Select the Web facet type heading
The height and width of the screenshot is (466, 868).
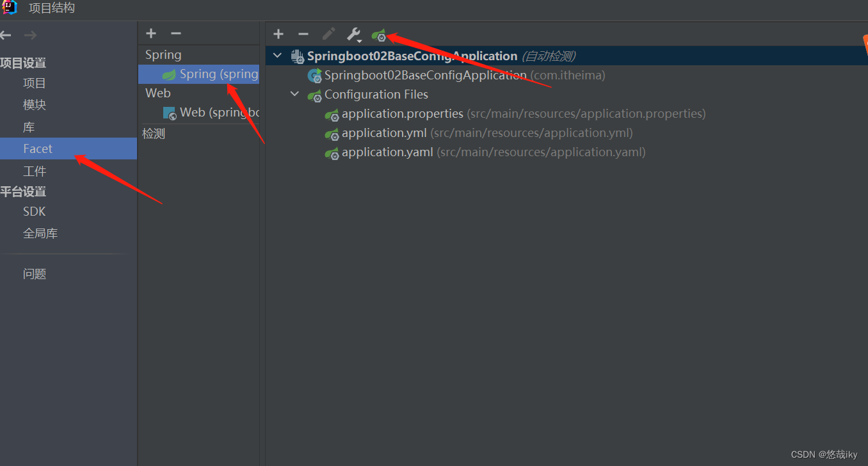pyautogui.click(x=158, y=93)
